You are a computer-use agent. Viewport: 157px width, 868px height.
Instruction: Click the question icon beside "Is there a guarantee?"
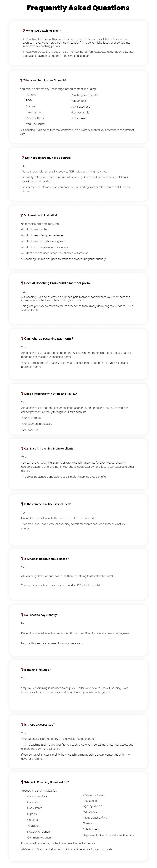pos(22,724)
